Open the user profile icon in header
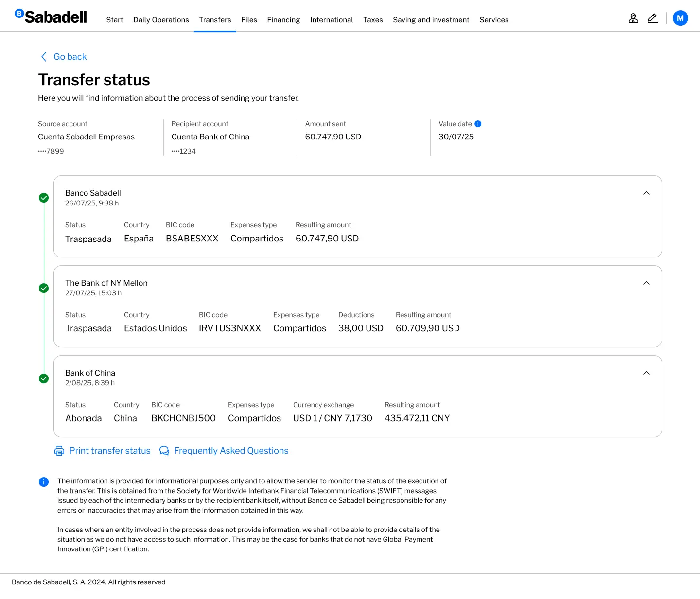Image resolution: width=700 pixels, height=599 pixels. click(633, 18)
